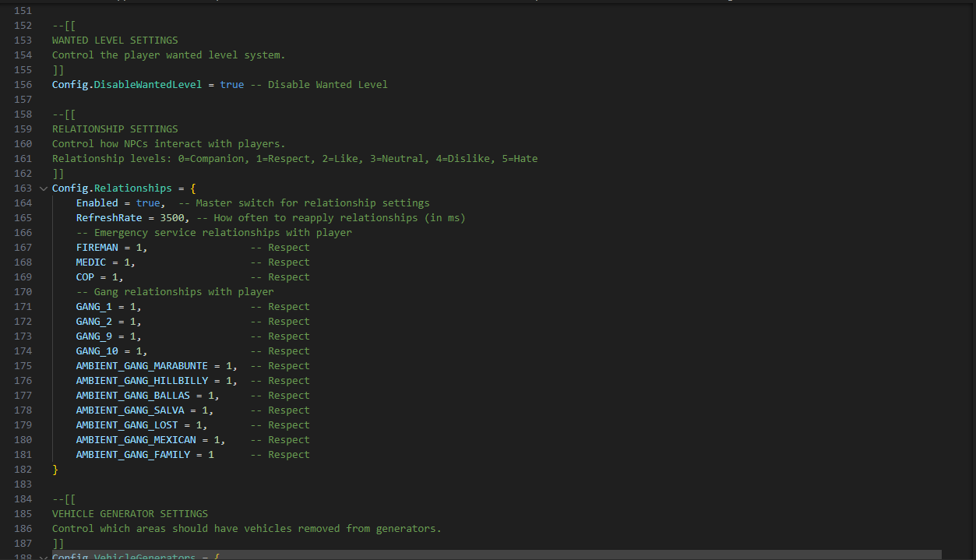This screenshot has width=976, height=560.
Task: Click "Emergency service relationships with player" comment
Action: pyautogui.click(x=214, y=233)
